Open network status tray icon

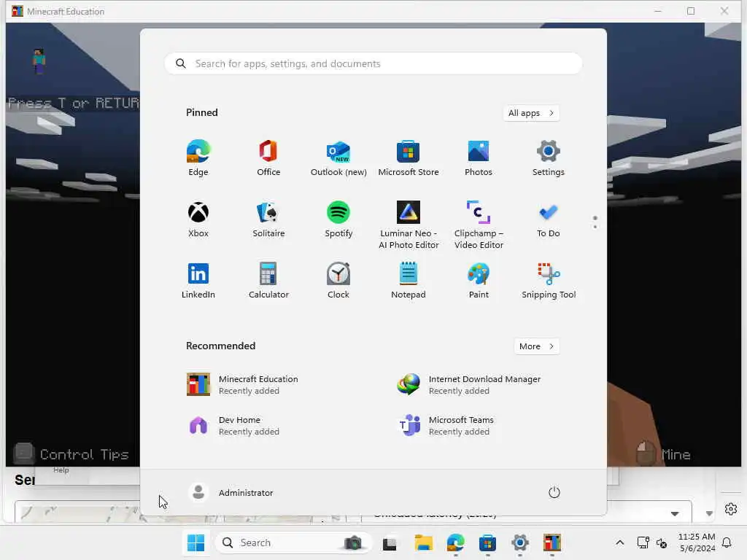(x=643, y=542)
